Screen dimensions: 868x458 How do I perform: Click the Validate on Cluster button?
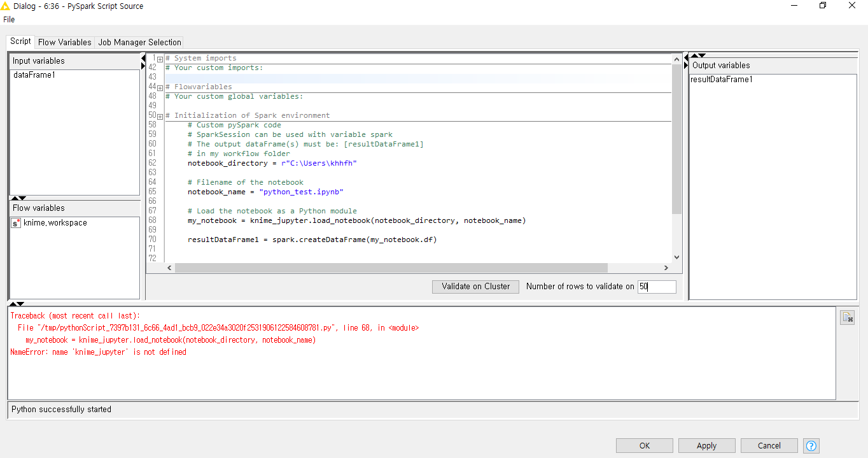(x=475, y=287)
